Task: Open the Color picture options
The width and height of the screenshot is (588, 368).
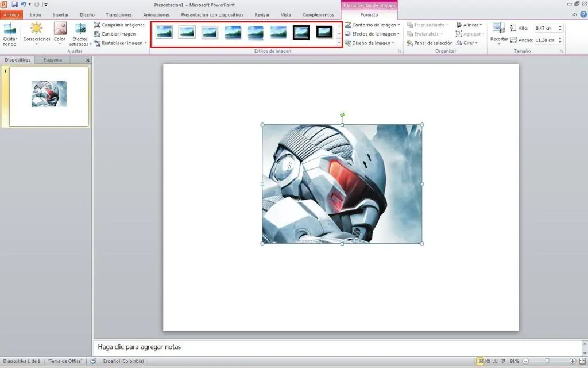Action: [x=60, y=34]
